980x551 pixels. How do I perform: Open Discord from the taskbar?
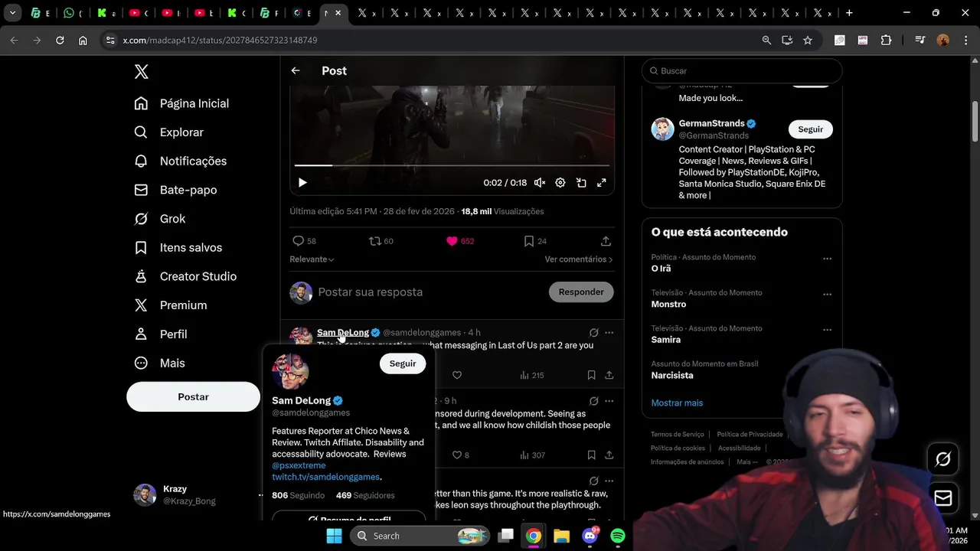click(590, 536)
